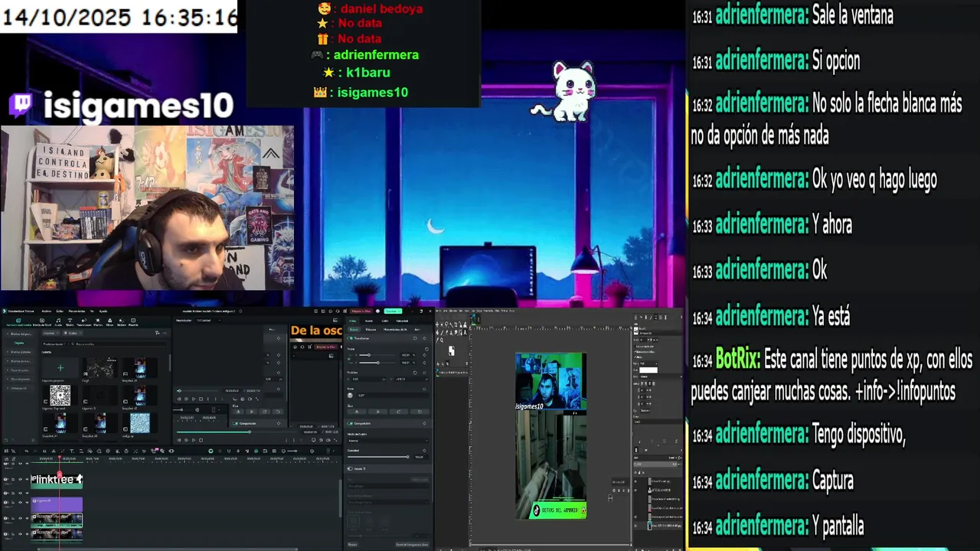Expand Influence Kit in Filmora sidebar
980x551 pixels.
(18, 388)
